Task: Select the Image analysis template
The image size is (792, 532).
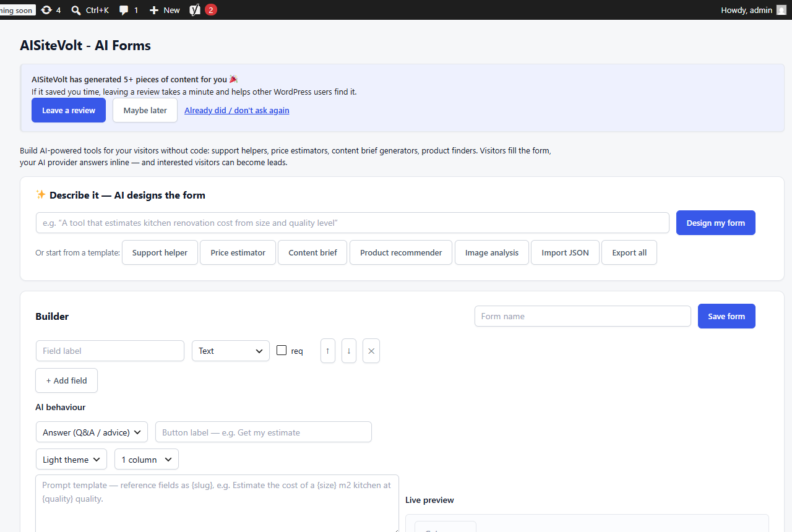Action: click(492, 252)
